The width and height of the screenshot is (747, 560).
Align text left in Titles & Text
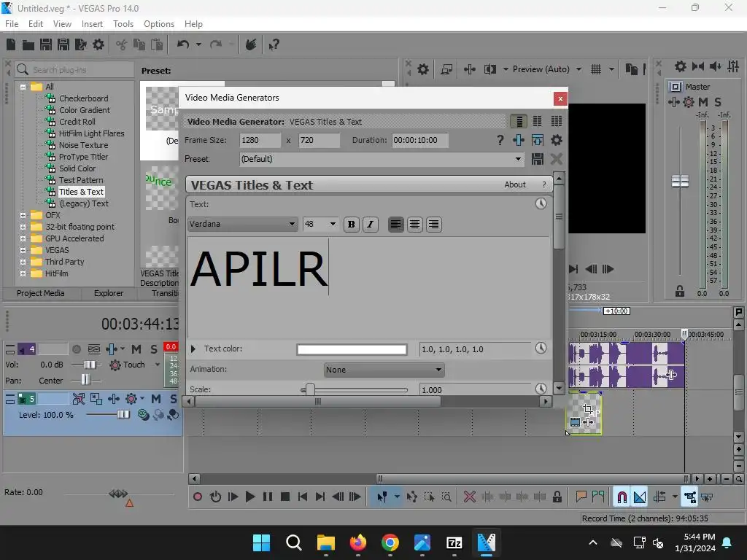click(395, 225)
